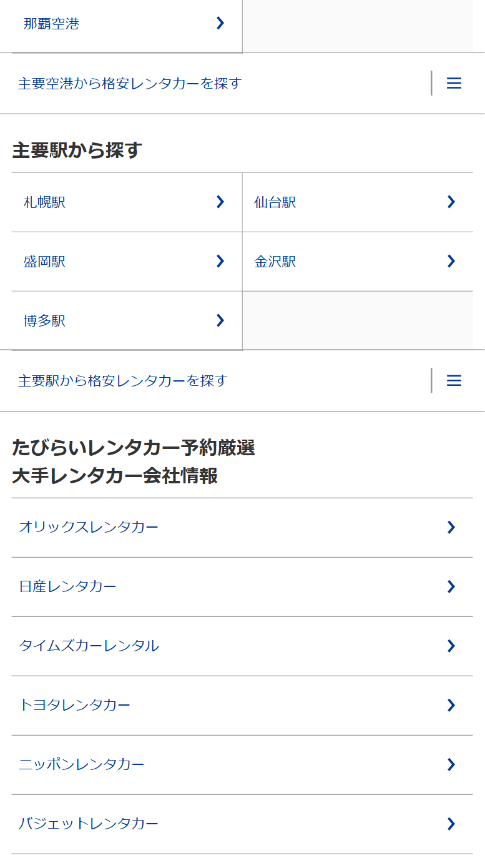
Task: Open the 那覇空港 link
Action: [x=52, y=24]
